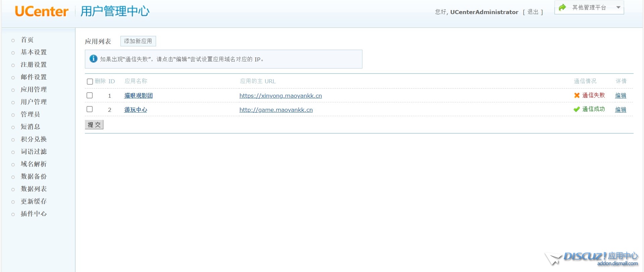
Task: Expand the 其他管理平台 dropdown arrow
Action: (x=618, y=7)
